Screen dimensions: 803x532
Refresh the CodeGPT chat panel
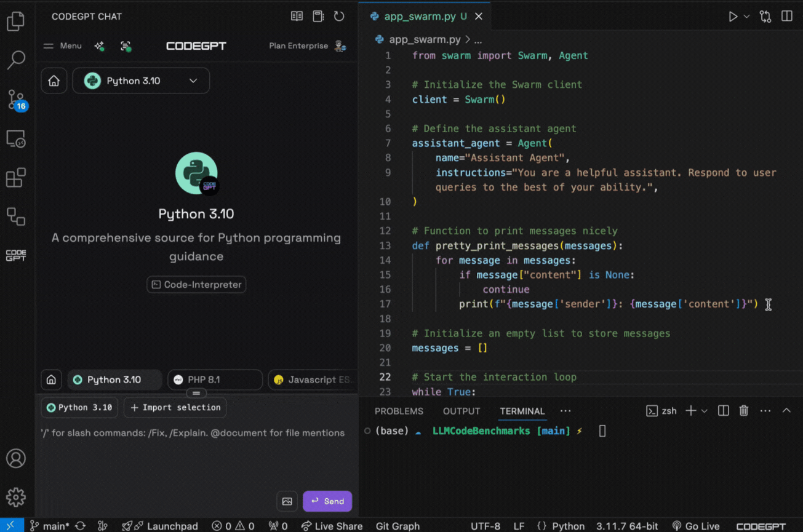click(x=339, y=17)
